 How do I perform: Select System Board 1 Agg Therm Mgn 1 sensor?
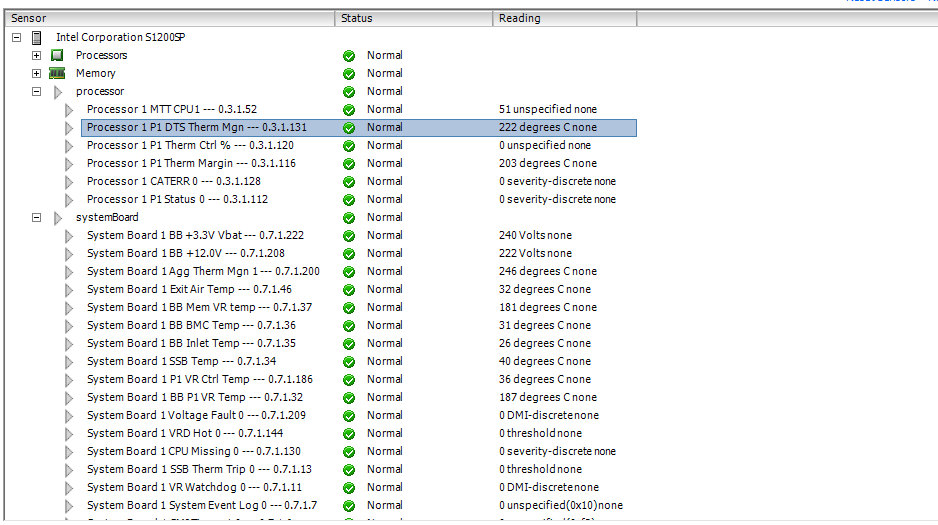click(203, 271)
